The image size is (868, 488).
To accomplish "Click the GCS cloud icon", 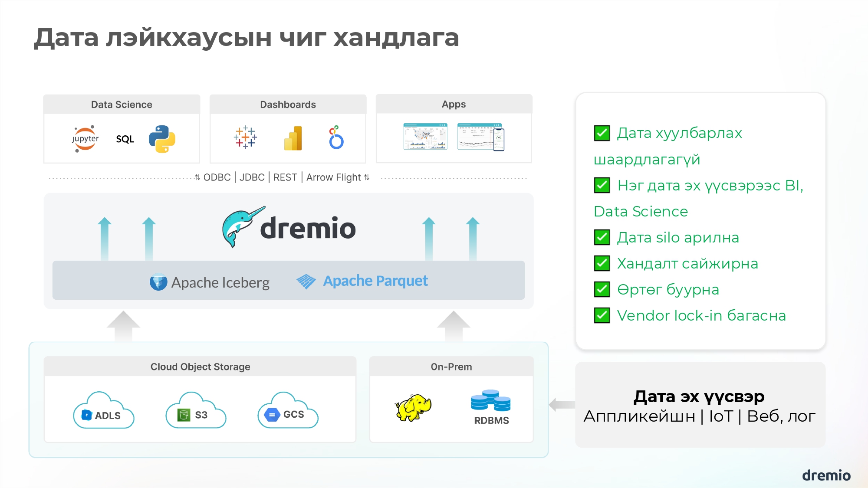I will (x=288, y=412).
